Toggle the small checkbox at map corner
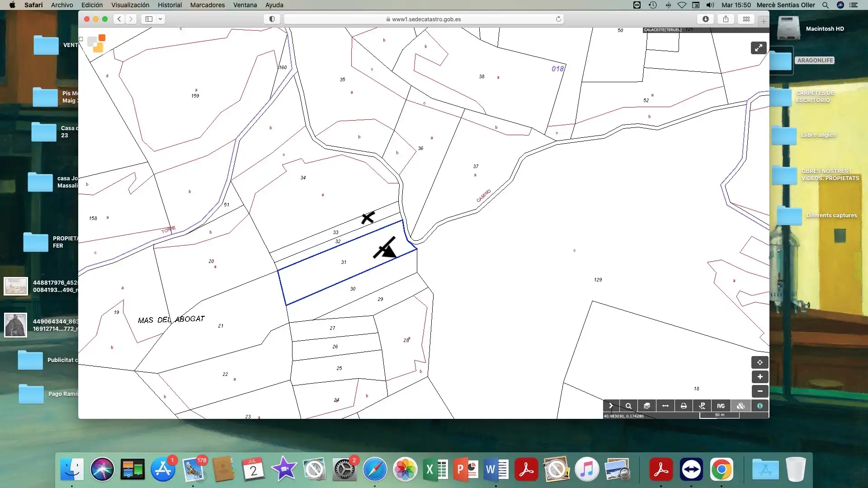The width and height of the screenshot is (868, 488). (x=81, y=39)
